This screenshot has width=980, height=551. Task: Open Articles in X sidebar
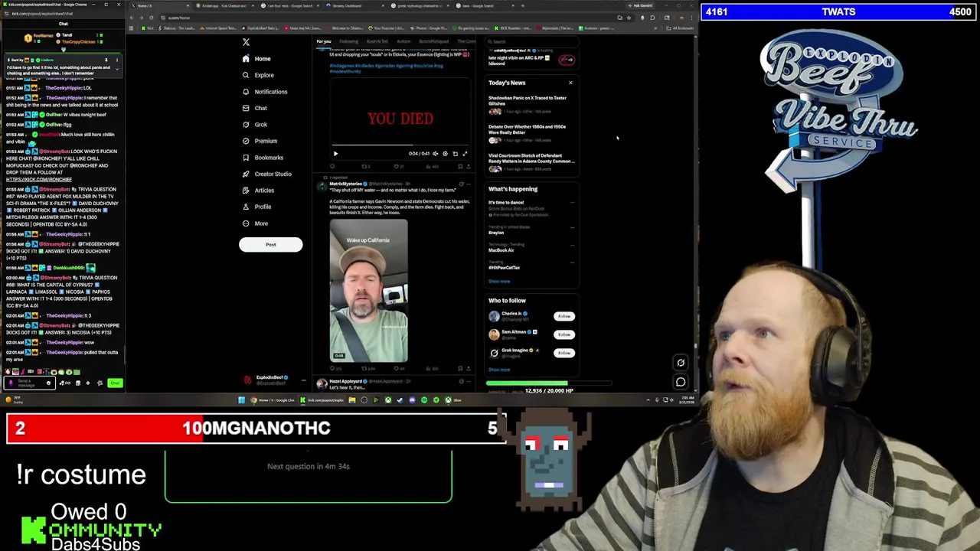[258, 191]
